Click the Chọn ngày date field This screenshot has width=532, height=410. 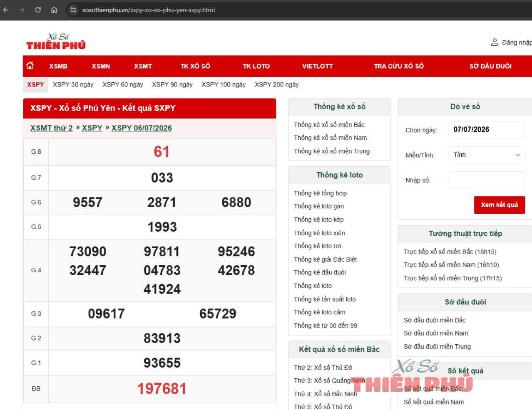(487, 130)
